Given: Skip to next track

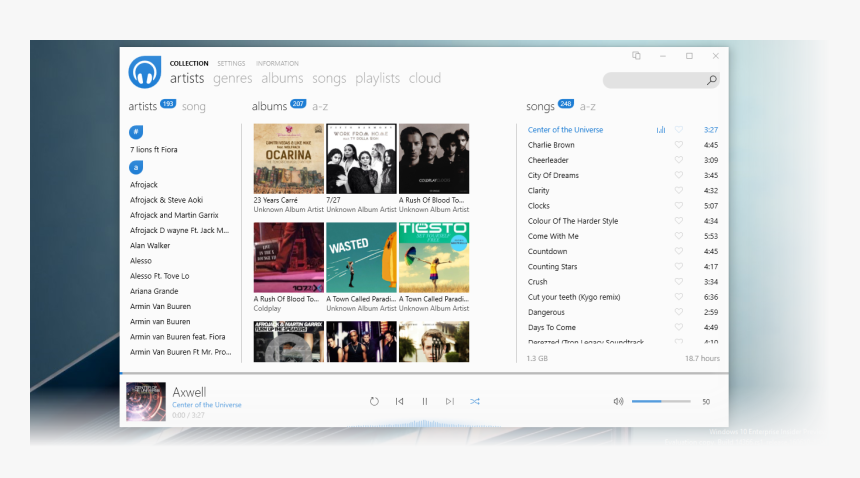Looking at the screenshot, I should coord(450,401).
